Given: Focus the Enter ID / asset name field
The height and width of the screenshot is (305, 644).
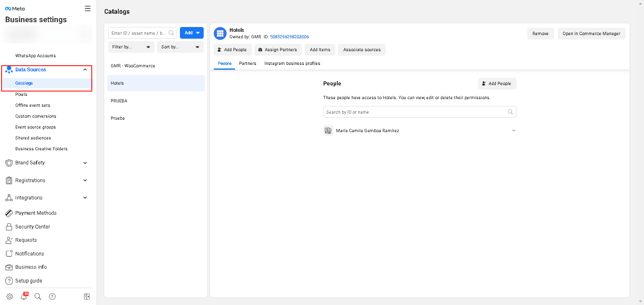Looking at the screenshot, I should coord(142,33).
